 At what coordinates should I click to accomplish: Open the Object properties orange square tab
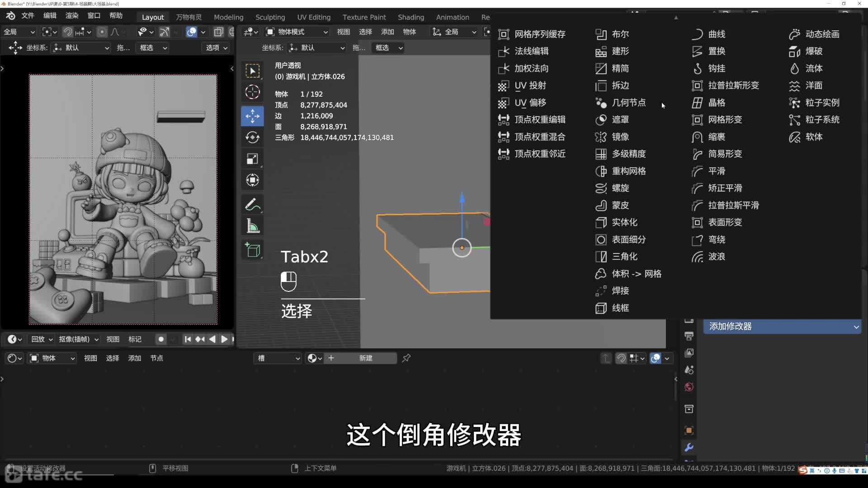pos(689,430)
